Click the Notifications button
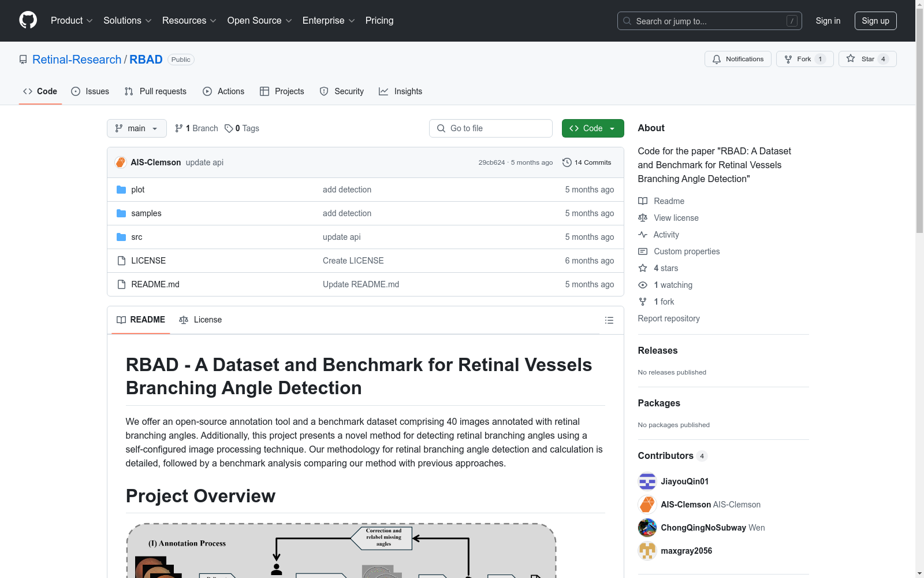 (738, 59)
